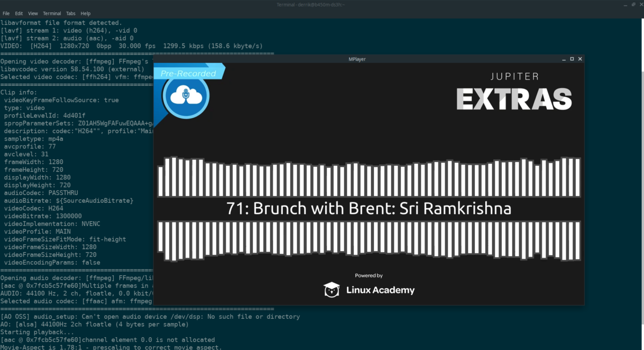
Task: Open the Edit menu
Action: (x=19, y=13)
